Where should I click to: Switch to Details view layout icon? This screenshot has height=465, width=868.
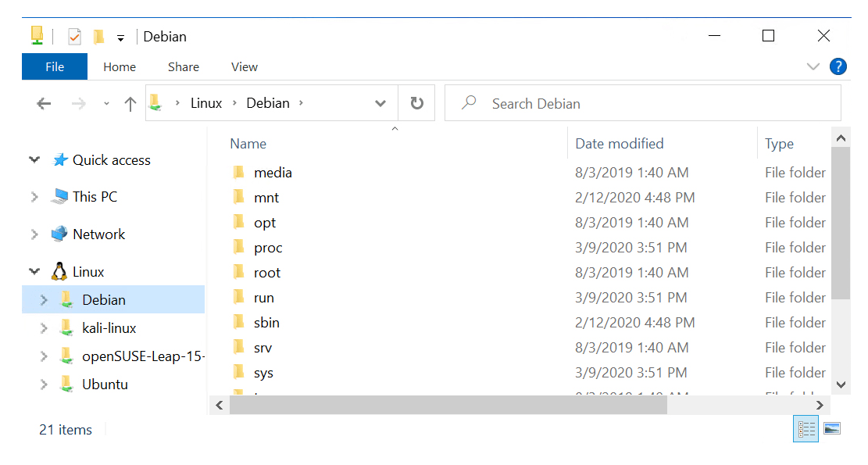[806, 428]
